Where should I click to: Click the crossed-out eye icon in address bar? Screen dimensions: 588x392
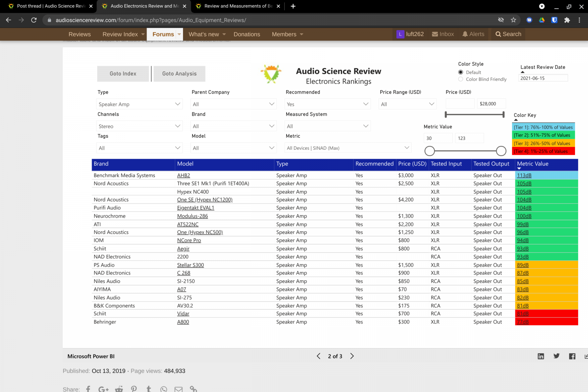coord(501,20)
